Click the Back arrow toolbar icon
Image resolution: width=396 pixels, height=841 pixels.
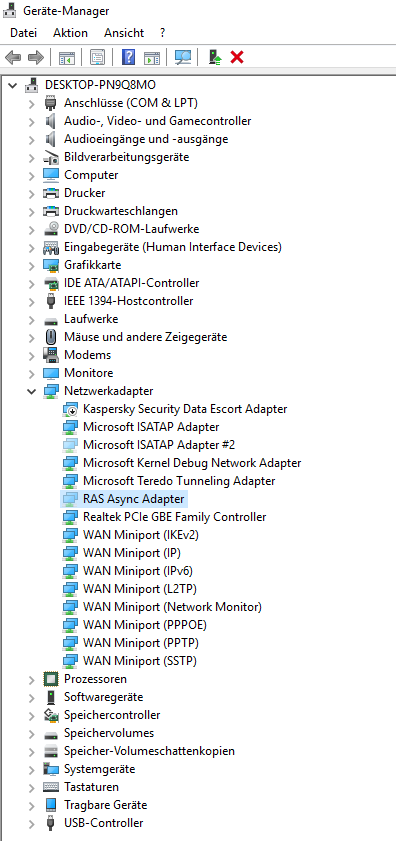pos(13,57)
